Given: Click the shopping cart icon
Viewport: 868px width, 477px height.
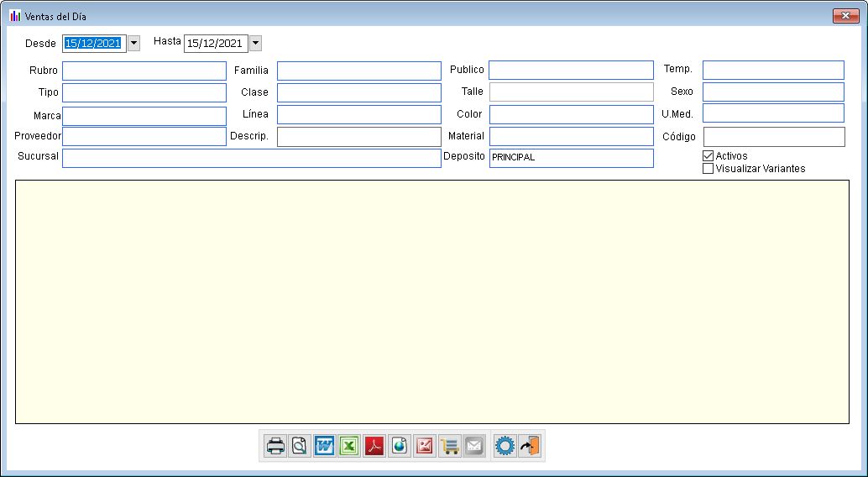Looking at the screenshot, I should (x=450, y=446).
